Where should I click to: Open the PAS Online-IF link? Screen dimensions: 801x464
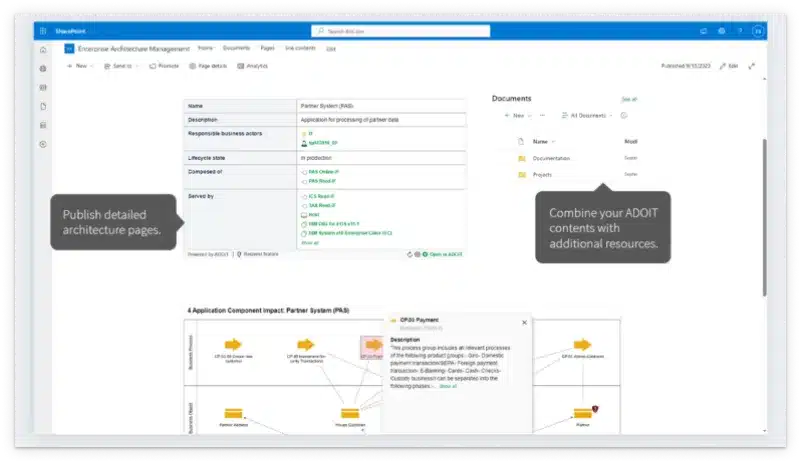coord(323,172)
